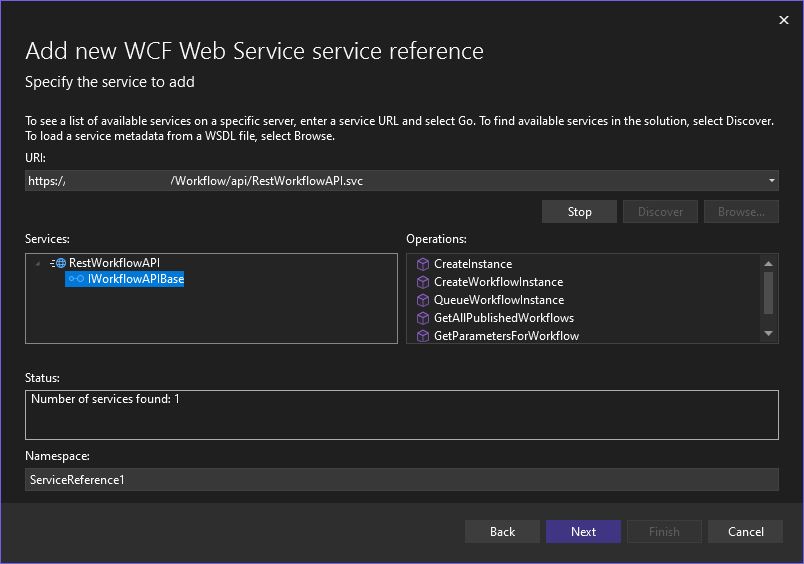
Task: Open the URI history dropdown arrow
Action: 771,181
